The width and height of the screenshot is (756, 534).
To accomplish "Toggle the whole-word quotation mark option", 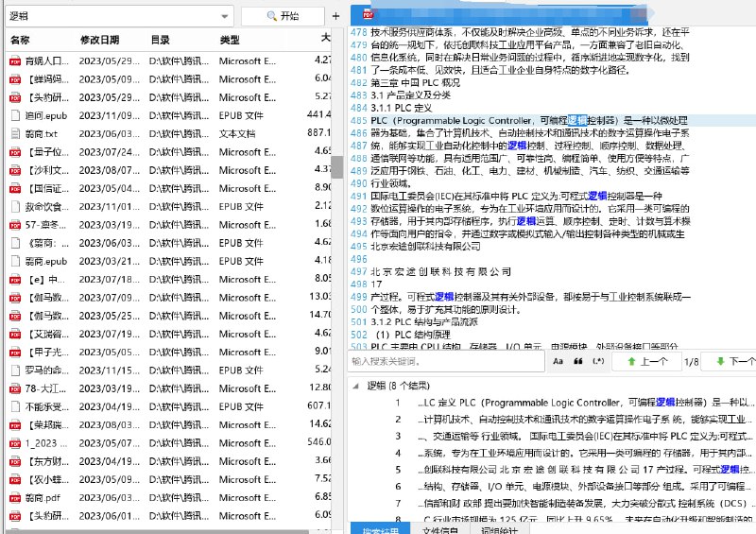I will 577,361.
